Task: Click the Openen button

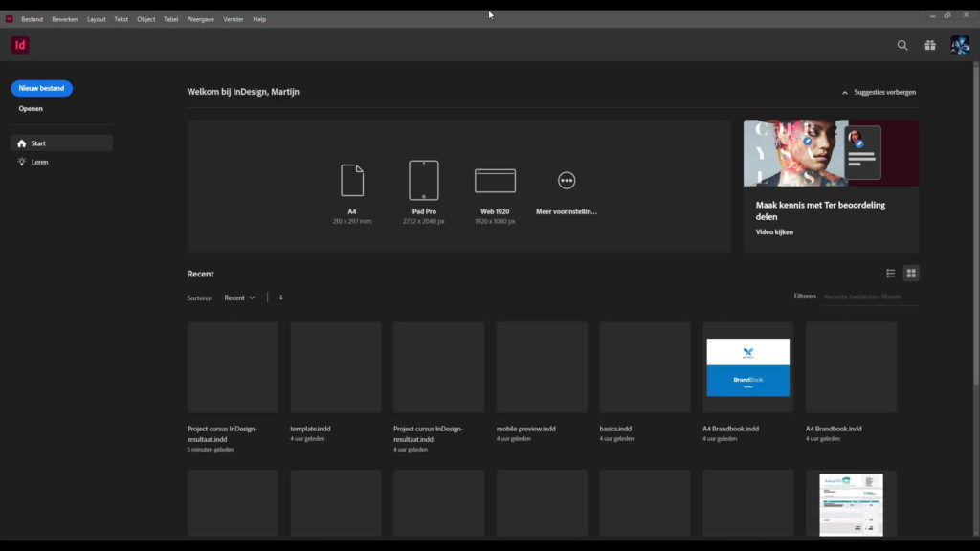Action: tap(31, 109)
